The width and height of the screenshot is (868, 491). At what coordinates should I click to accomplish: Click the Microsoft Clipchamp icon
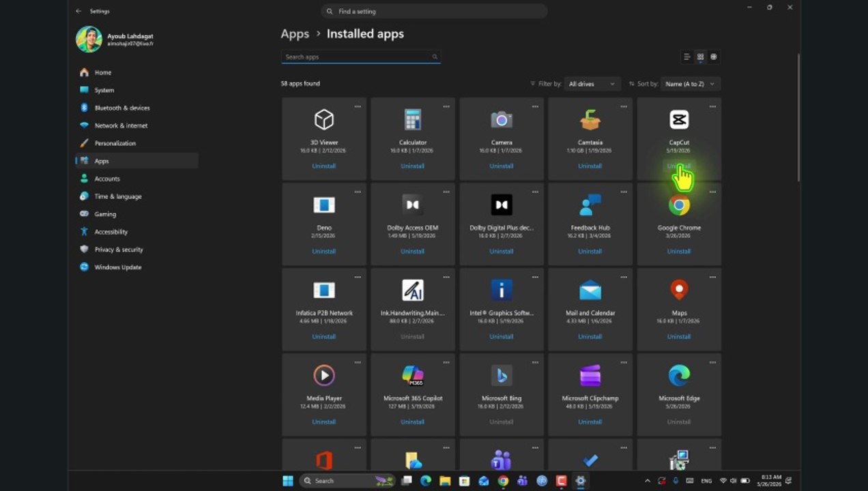point(590,376)
